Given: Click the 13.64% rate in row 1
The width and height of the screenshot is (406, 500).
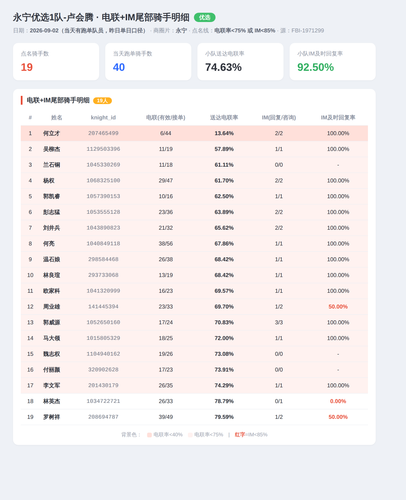Looking at the screenshot, I should coord(224,133).
